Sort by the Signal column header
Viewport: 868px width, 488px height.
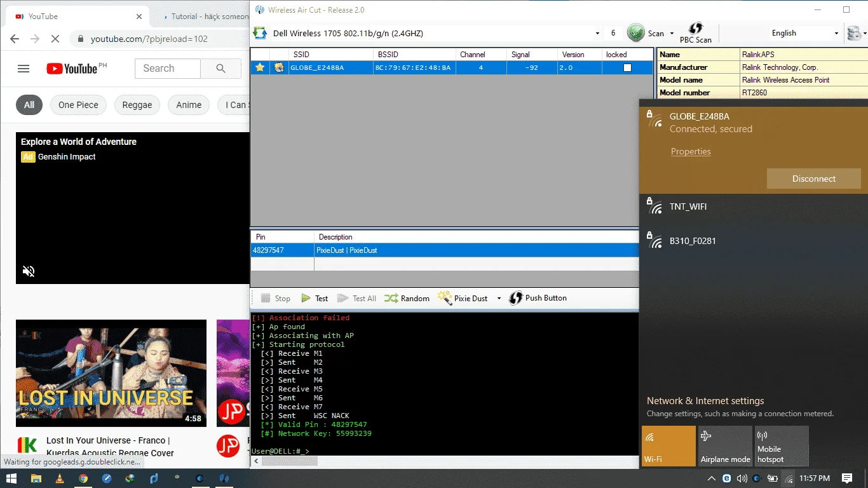532,55
